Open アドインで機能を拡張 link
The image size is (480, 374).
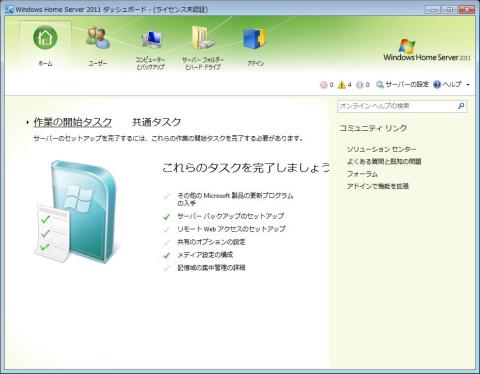click(x=378, y=186)
